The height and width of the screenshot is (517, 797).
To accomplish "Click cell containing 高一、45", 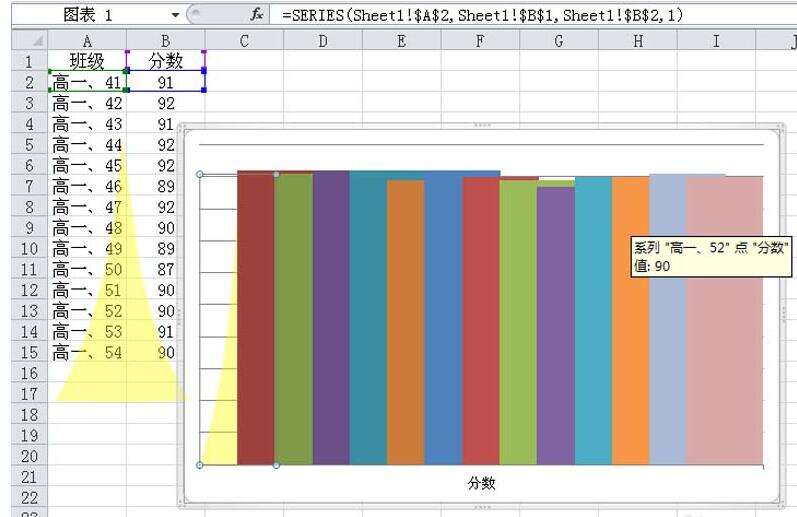I will coord(87,165).
